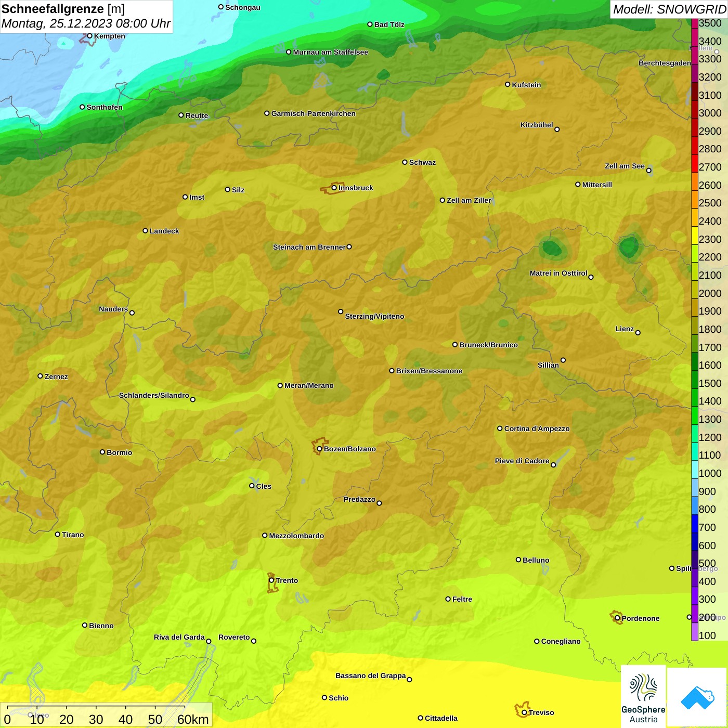This screenshot has height=728, width=728.
Task: Select the 'Imst' town label
Action: [x=197, y=197]
